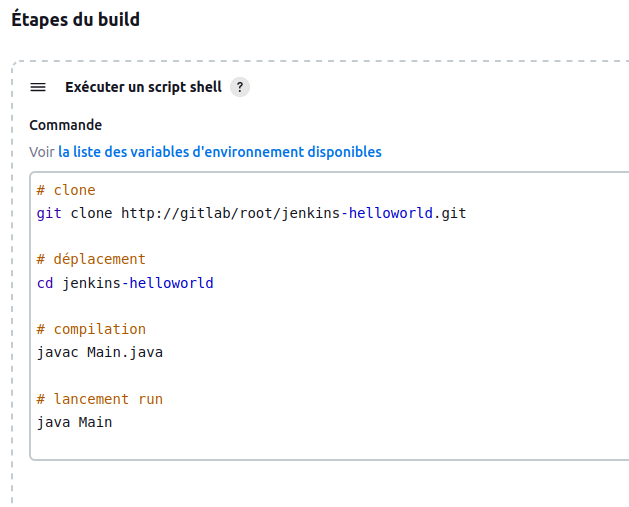Screen dimensions: 629x507
Task: Click the javac command in the script
Action: click(x=57, y=352)
